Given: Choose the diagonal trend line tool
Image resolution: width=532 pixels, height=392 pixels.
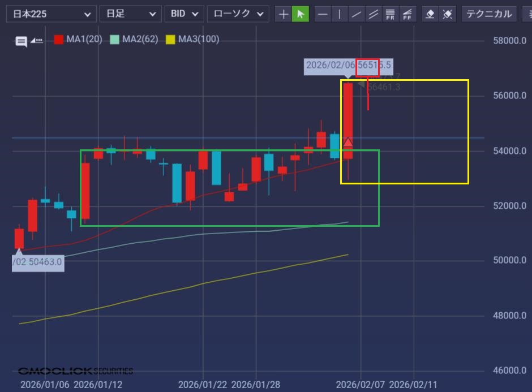Looking at the screenshot, I should [356, 14].
